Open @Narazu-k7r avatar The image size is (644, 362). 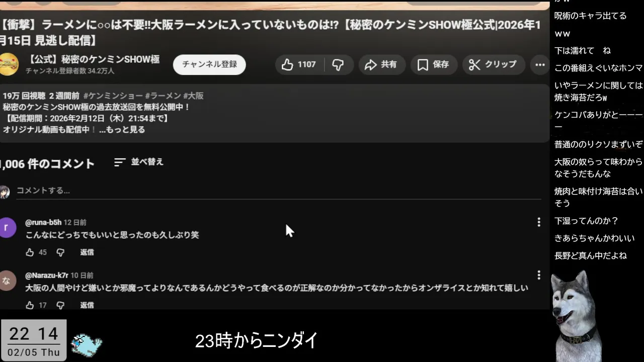coord(7,281)
